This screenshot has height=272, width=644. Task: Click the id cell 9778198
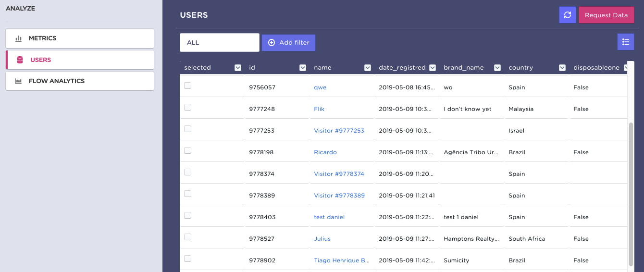(261, 152)
